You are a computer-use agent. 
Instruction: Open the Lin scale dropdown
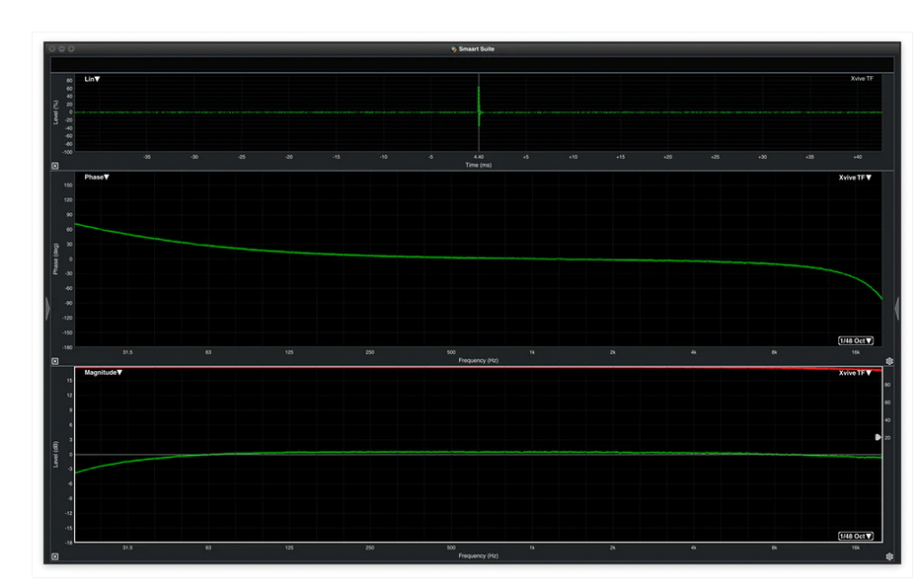pos(92,79)
